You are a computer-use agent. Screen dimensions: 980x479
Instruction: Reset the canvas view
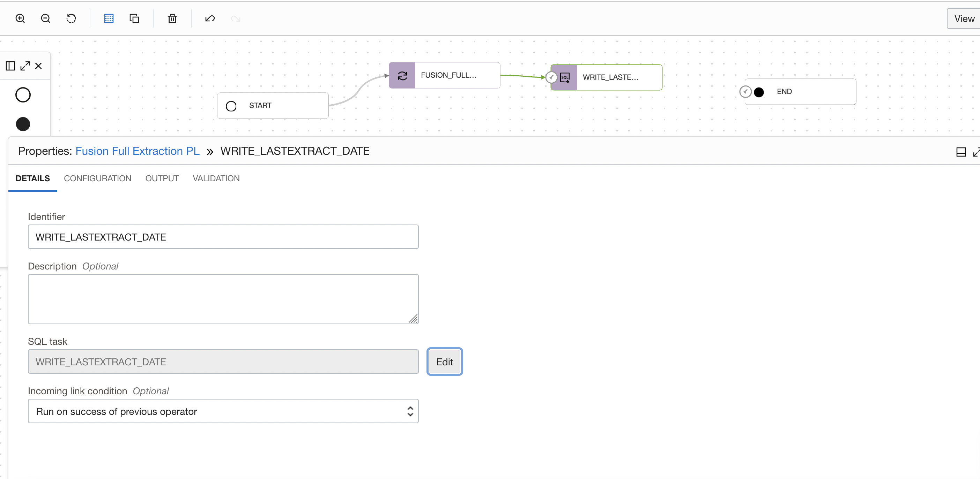(x=72, y=18)
